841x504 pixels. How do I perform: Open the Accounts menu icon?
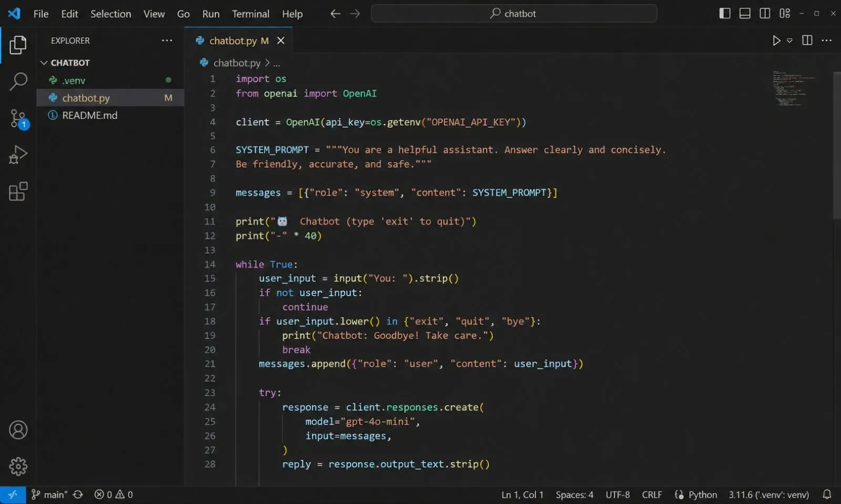pos(18,430)
